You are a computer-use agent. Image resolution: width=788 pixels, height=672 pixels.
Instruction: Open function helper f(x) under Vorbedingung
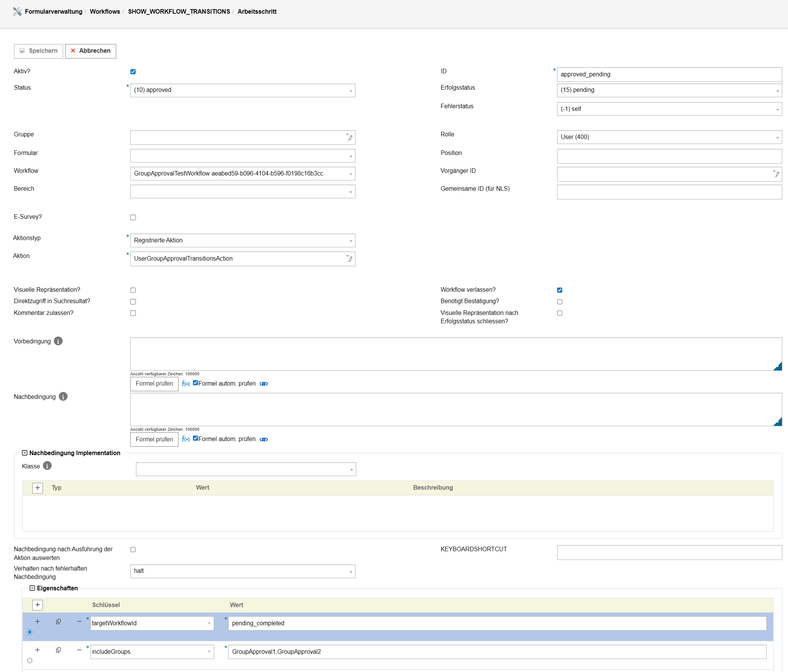pyautogui.click(x=186, y=384)
